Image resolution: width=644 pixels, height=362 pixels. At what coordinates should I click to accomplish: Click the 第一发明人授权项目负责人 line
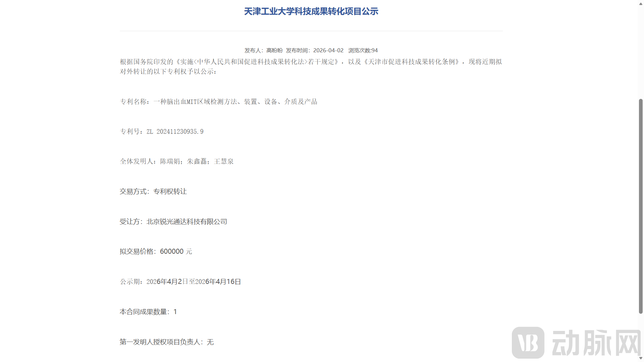(x=167, y=342)
